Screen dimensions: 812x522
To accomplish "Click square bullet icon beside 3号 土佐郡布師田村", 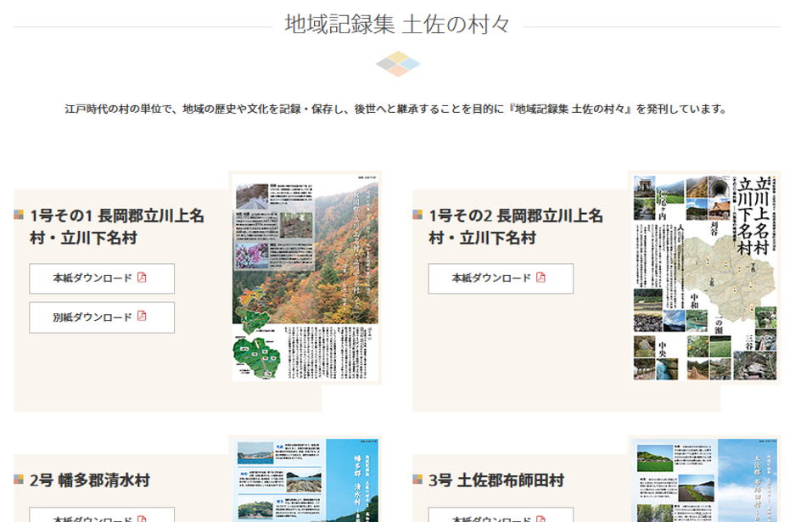I will [x=417, y=480].
